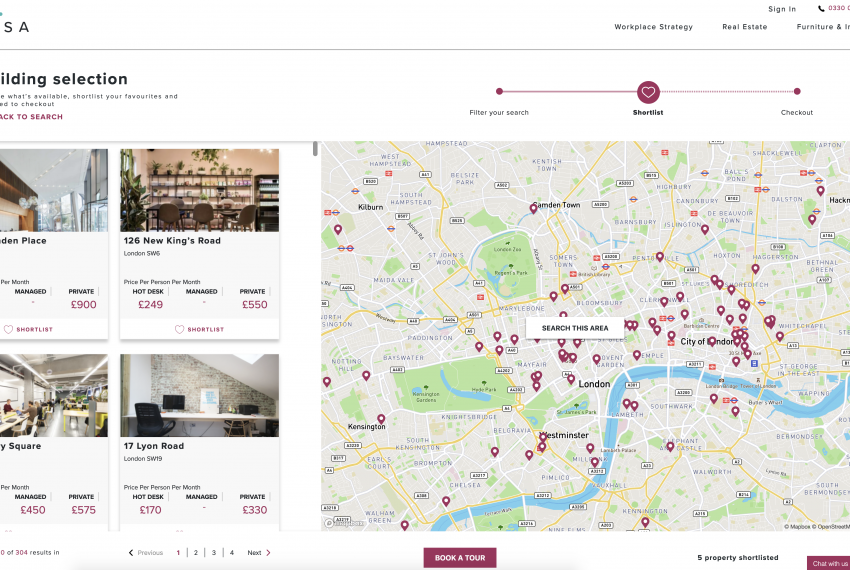Screen dimensions: 850x570
Task: Click Previous pagination link
Action: 145,553
